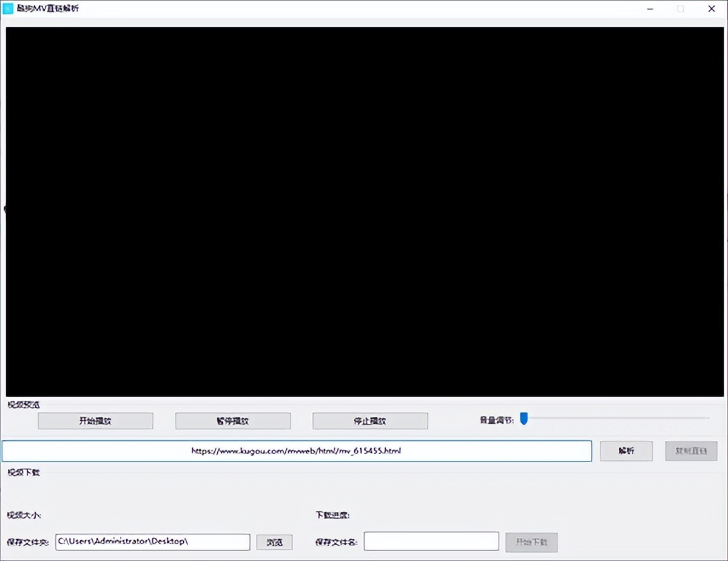Image resolution: width=728 pixels, height=561 pixels.
Task: Begin the download using 开始下载
Action: click(532, 542)
